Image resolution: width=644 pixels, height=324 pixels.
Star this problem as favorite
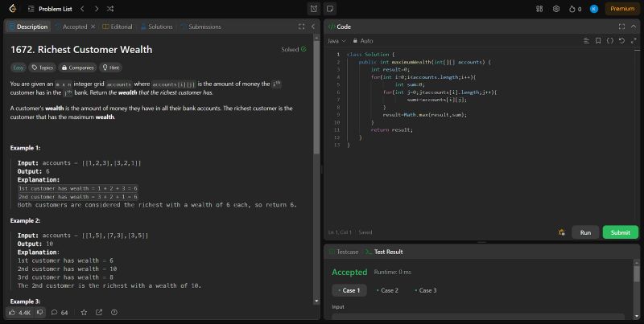84,312
